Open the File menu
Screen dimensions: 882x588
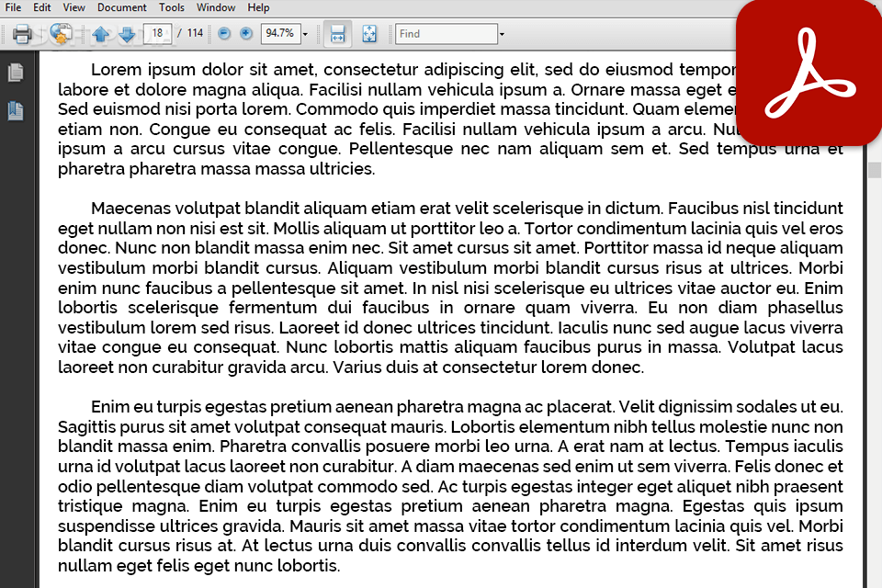click(13, 7)
